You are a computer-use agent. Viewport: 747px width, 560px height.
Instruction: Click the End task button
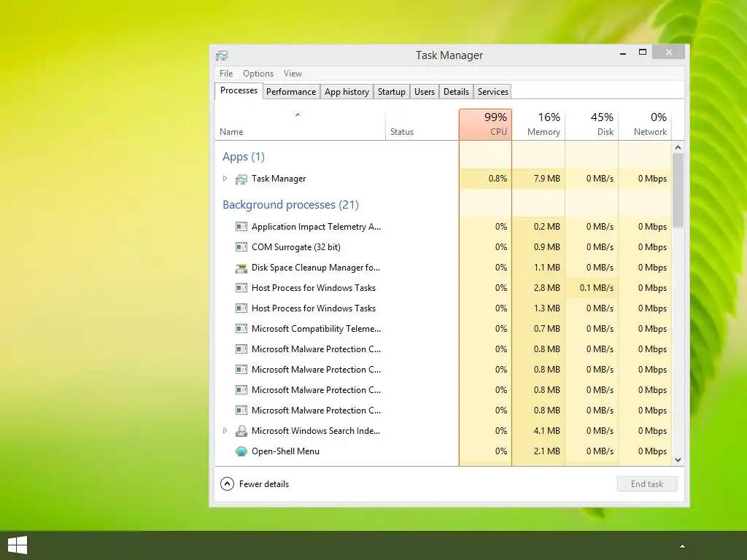pyautogui.click(x=647, y=484)
